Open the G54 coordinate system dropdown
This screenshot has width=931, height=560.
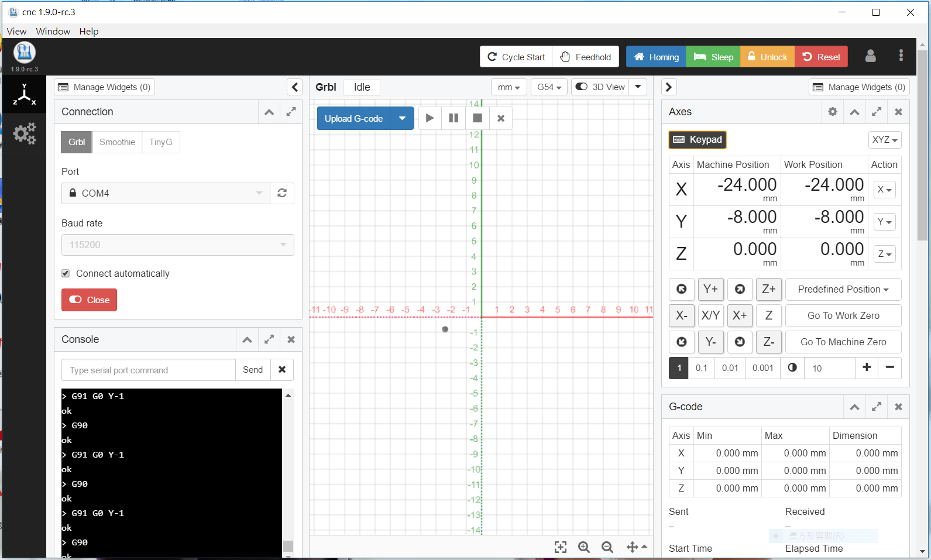[x=549, y=87]
